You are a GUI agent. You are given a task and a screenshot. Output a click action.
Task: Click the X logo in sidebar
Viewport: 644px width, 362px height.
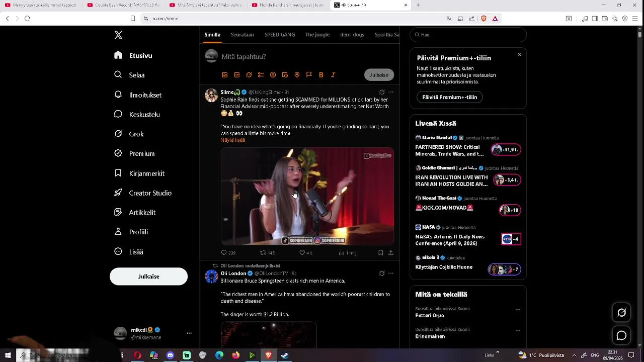pos(118,35)
